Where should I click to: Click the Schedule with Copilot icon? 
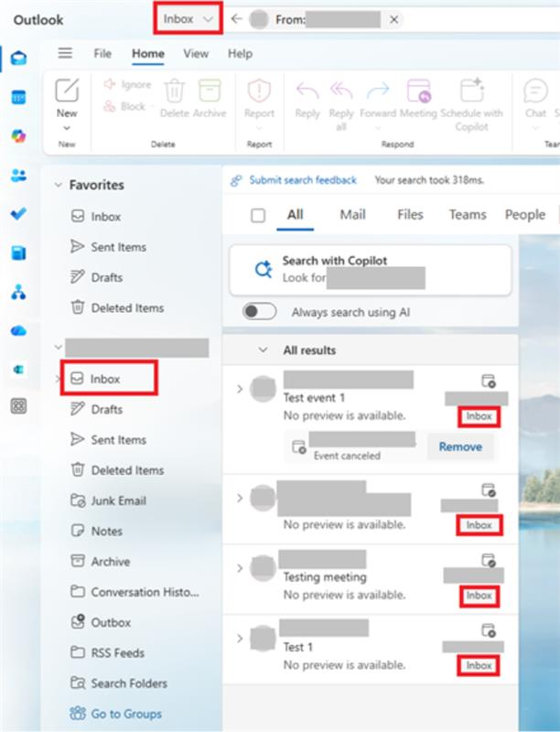(x=472, y=90)
